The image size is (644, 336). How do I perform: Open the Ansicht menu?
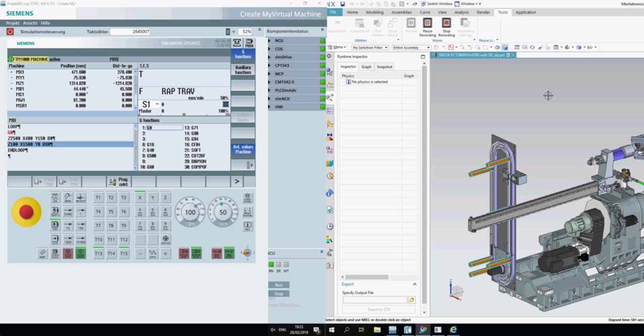point(30,23)
